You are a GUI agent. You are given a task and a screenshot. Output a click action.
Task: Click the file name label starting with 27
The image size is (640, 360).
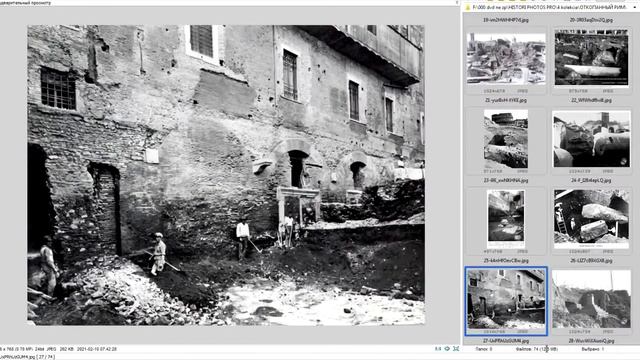pyautogui.click(x=506, y=341)
